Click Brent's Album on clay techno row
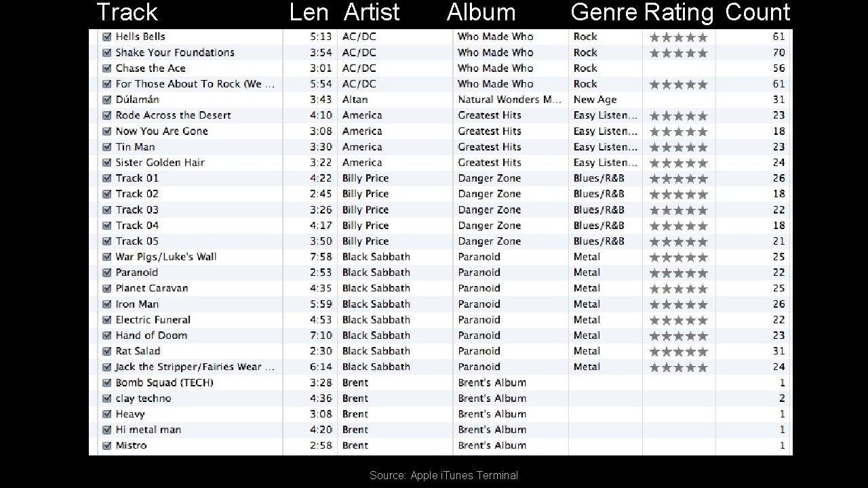Screen dimensions: 868x488 (492, 399)
